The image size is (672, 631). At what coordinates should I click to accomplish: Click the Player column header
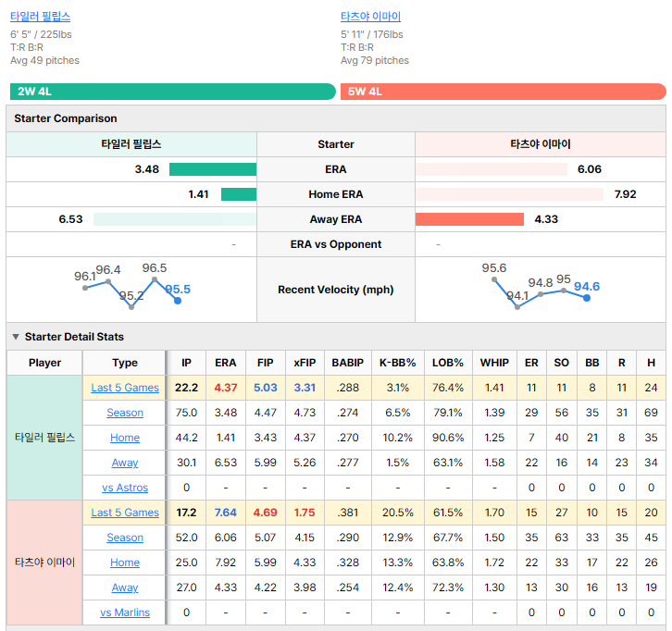pyautogui.click(x=45, y=363)
